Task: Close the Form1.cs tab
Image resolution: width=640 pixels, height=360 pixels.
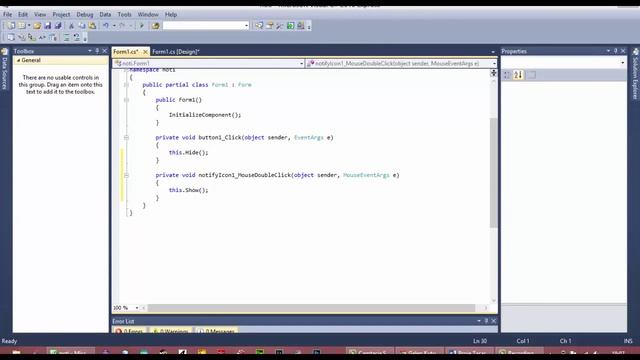Action: point(145,52)
